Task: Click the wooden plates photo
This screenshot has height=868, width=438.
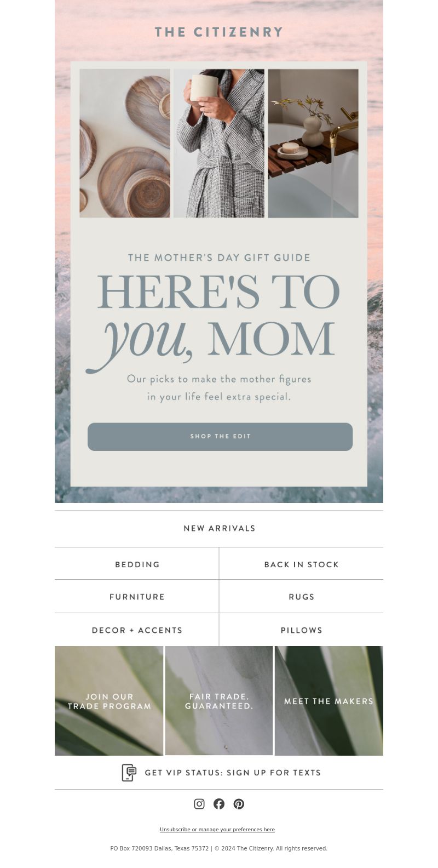Action: coord(125,143)
